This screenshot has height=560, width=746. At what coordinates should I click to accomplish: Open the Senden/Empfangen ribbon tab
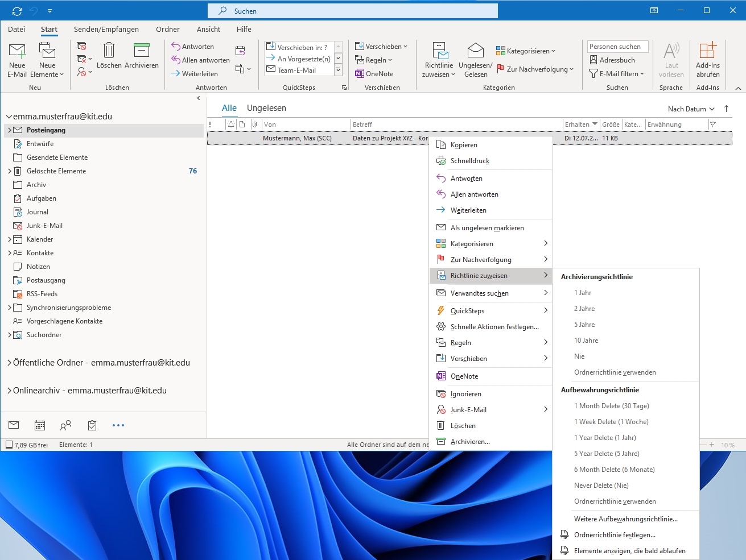106,30
